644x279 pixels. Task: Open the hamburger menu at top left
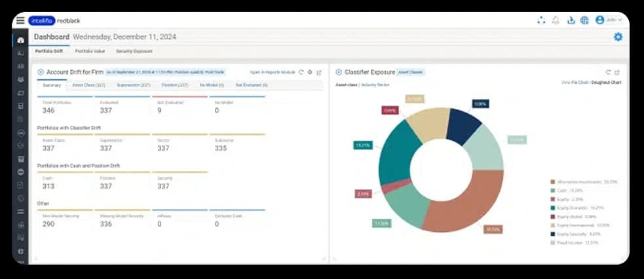[20, 20]
